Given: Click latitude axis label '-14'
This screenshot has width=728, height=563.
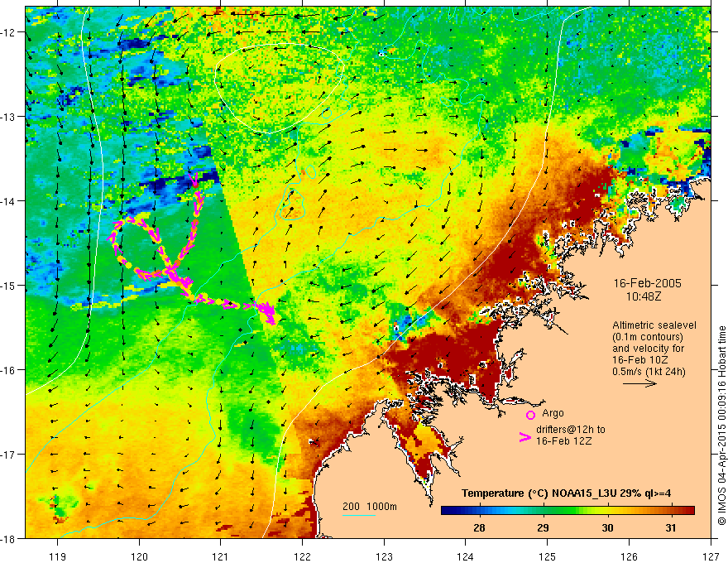Looking at the screenshot, I should coord(10,201).
